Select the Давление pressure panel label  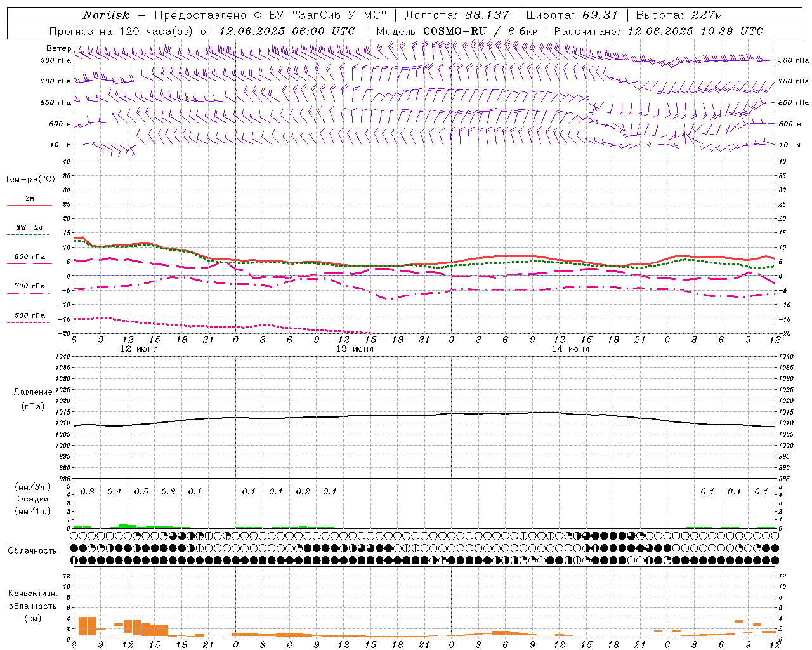(x=32, y=392)
